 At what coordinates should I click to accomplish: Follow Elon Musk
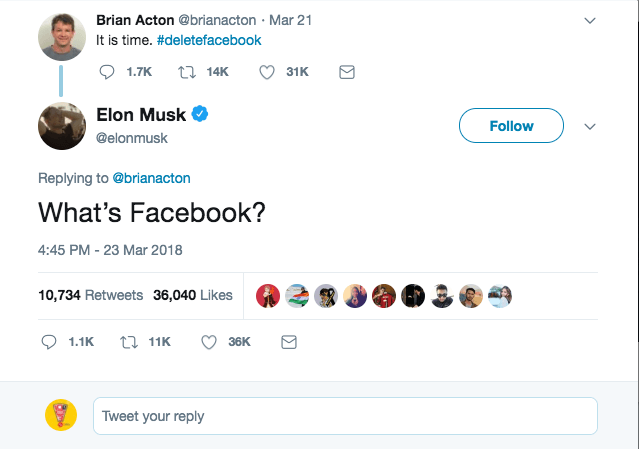point(511,126)
